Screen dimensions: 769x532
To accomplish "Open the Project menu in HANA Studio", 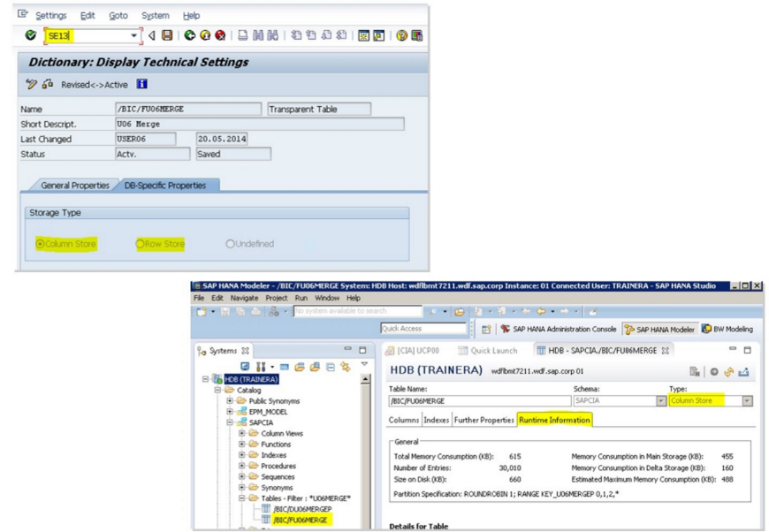I will (277, 298).
